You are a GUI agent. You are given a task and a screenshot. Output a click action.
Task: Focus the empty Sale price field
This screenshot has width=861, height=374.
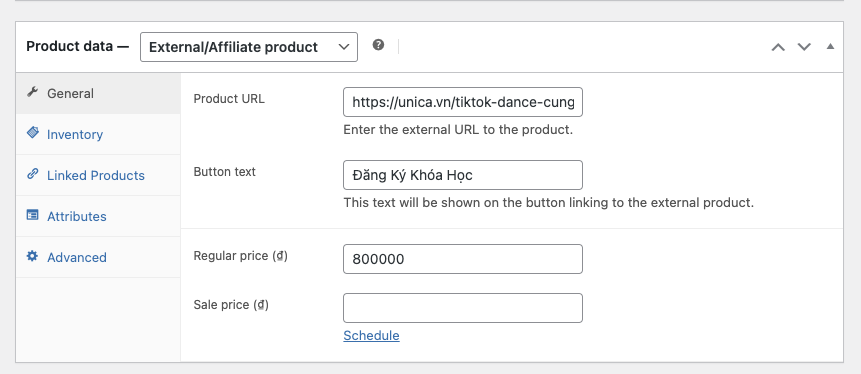click(x=463, y=308)
